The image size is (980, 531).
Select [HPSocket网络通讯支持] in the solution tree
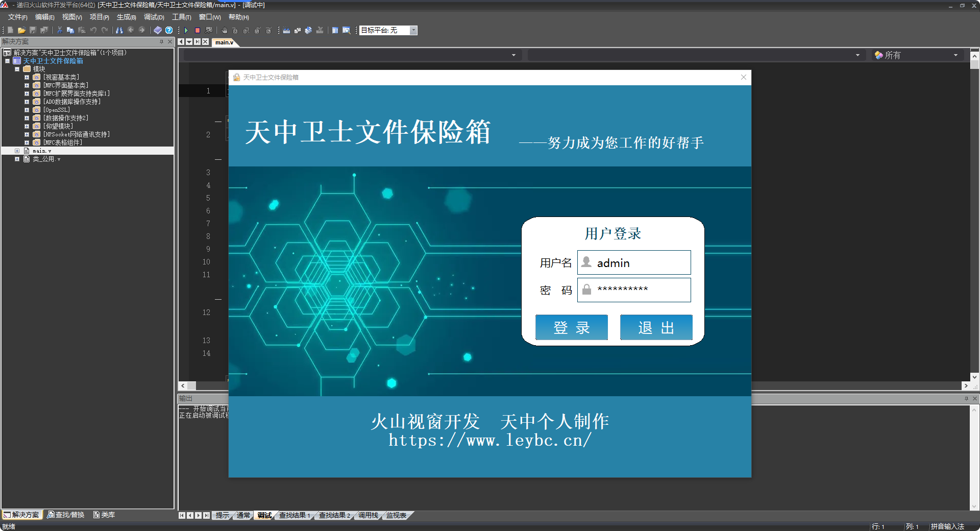tap(77, 135)
